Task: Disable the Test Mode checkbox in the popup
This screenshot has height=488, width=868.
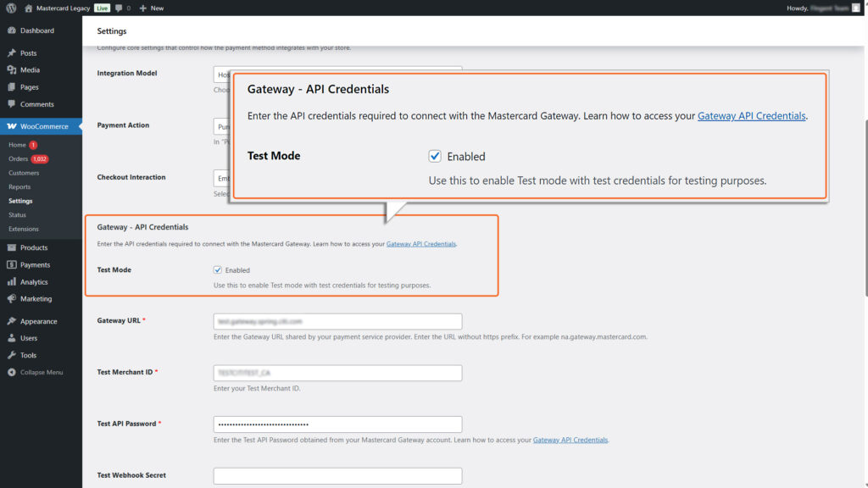Action: [x=435, y=156]
